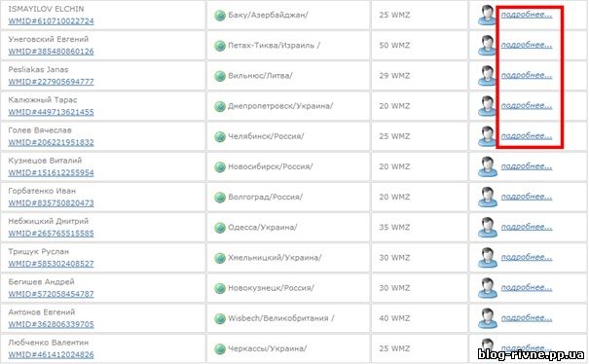Click the globe icon beside Вильнюс/Литва
This screenshot has height=364, width=589.
pos(220,76)
